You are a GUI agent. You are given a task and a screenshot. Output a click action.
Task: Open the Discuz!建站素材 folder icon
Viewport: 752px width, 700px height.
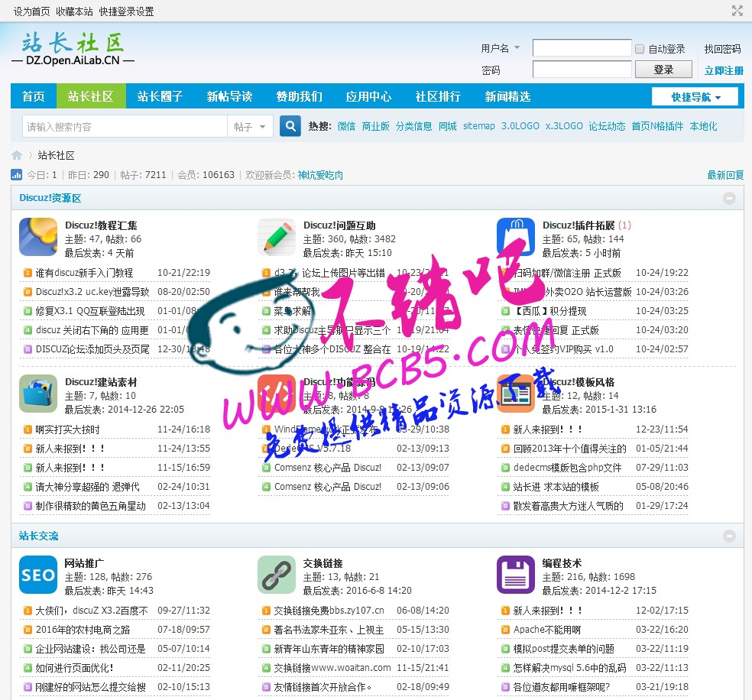coord(38,394)
